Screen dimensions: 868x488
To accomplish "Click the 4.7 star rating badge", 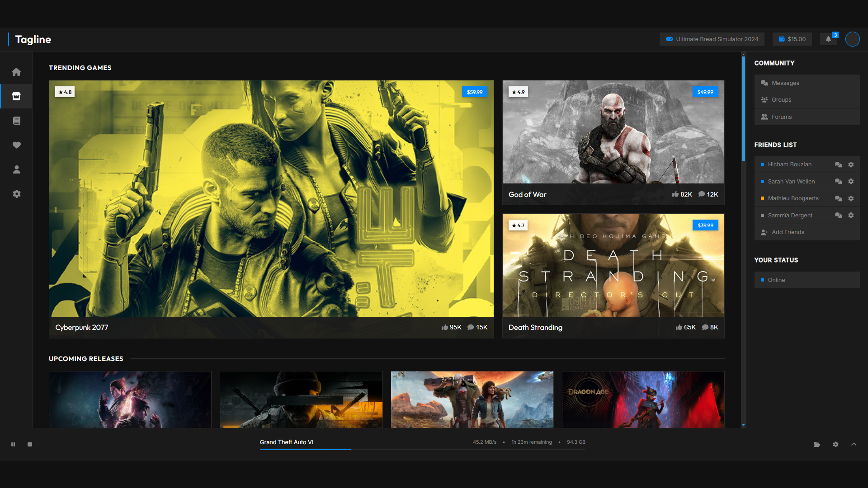I will pyautogui.click(x=518, y=225).
